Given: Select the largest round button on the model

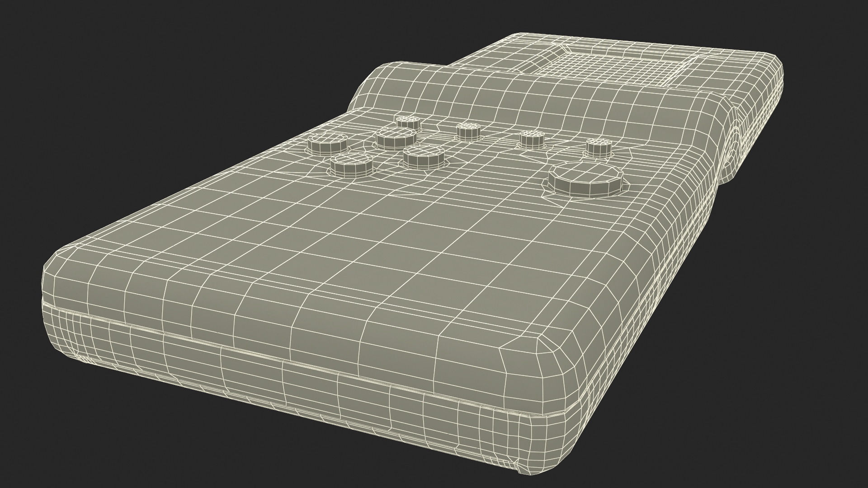Looking at the screenshot, I should click(585, 179).
